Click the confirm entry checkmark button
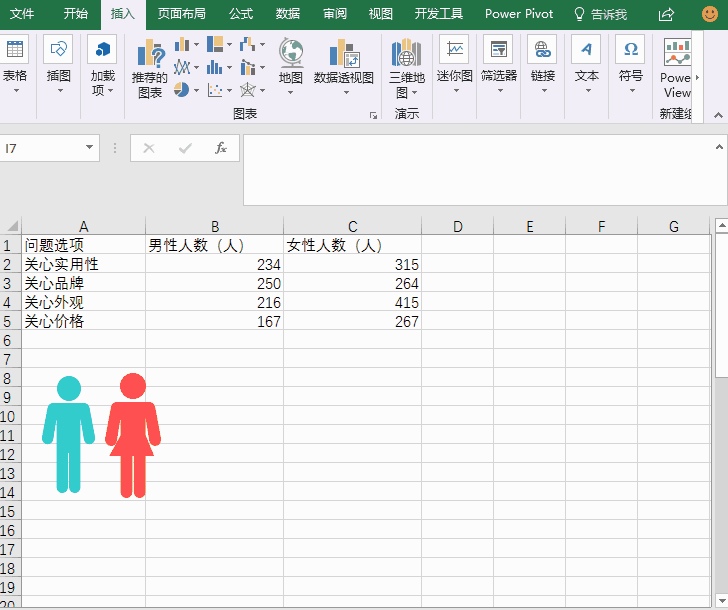Screen dimensions: 728x610 point(185,148)
